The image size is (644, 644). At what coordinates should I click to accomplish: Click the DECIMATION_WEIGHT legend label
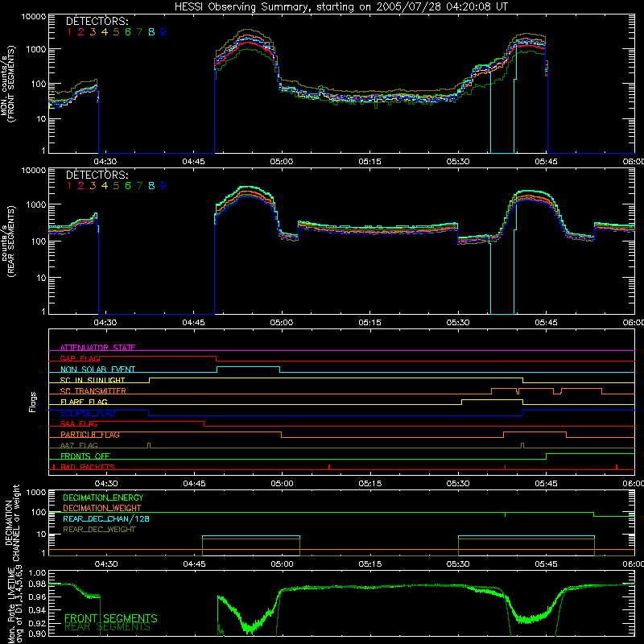click(x=102, y=508)
